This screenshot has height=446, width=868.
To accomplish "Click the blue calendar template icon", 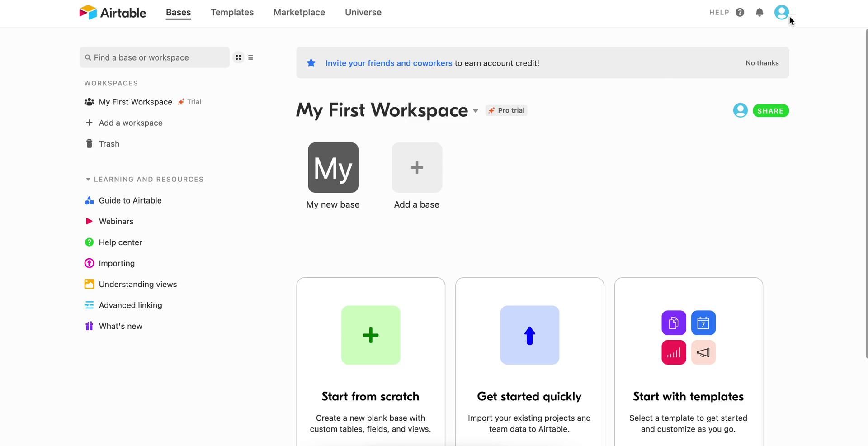I will [703, 323].
